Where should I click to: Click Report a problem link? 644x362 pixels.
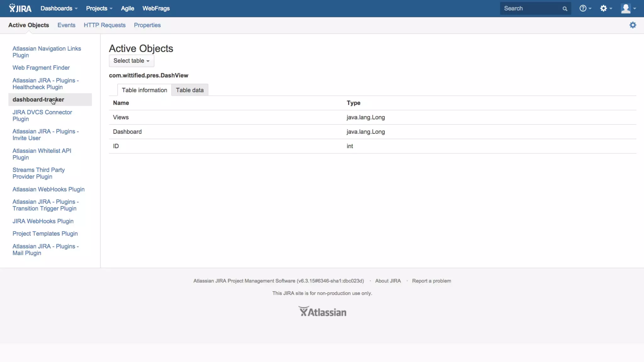click(431, 281)
